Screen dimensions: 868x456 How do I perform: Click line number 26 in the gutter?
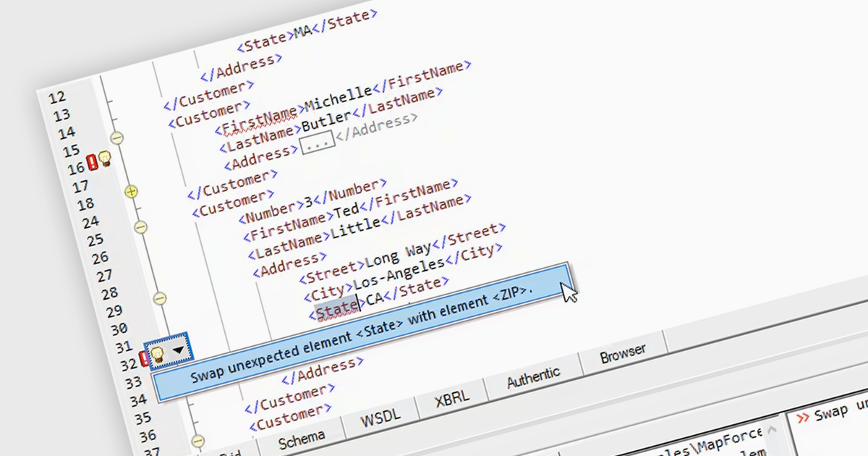tap(99, 258)
